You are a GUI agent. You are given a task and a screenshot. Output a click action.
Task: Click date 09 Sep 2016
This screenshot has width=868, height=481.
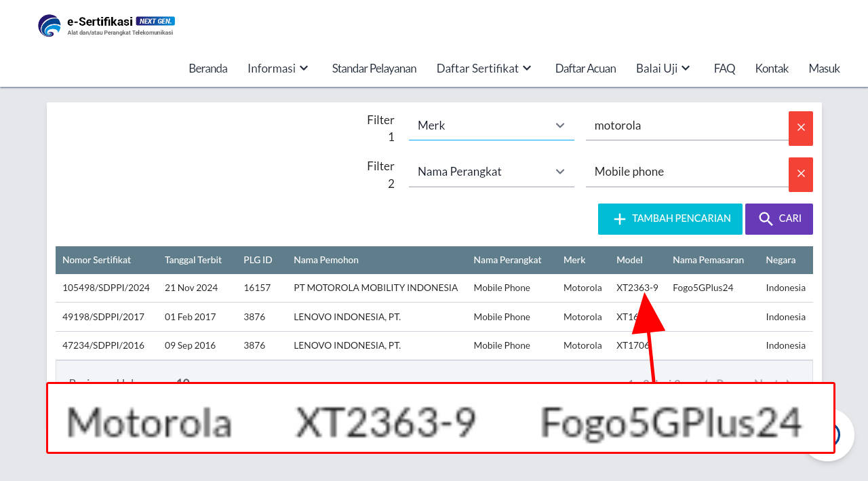[190, 345]
